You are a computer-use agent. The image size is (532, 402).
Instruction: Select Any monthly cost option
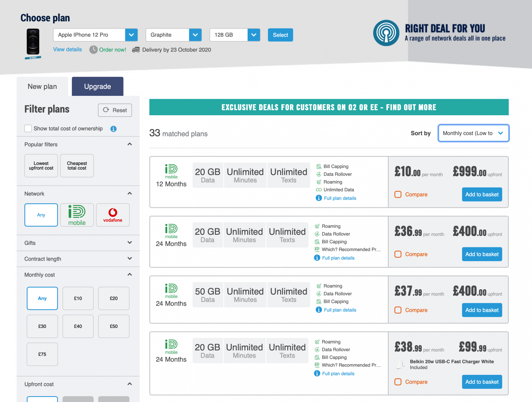coord(42,298)
